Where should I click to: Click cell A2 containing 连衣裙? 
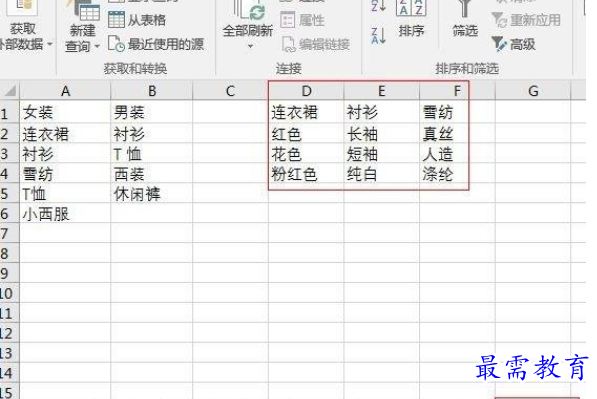(x=65, y=134)
